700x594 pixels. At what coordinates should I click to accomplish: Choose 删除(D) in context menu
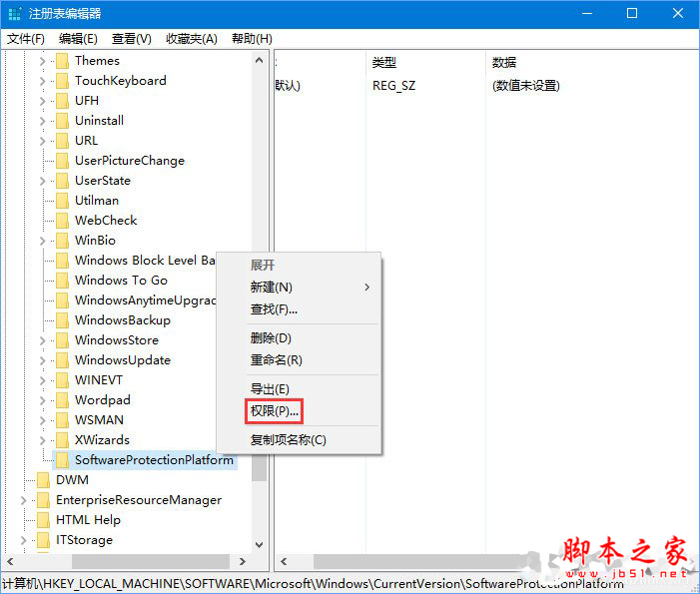pyautogui.click(x=300, y=337)
